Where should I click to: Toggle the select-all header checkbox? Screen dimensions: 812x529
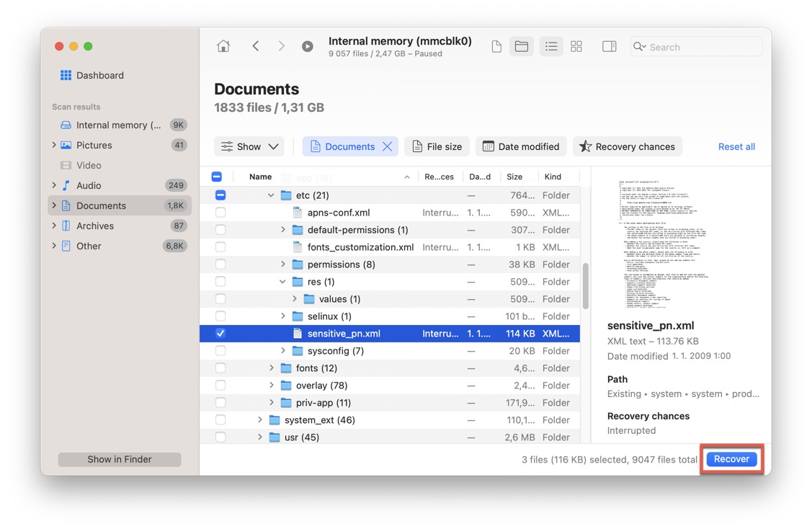coord(217,177)
